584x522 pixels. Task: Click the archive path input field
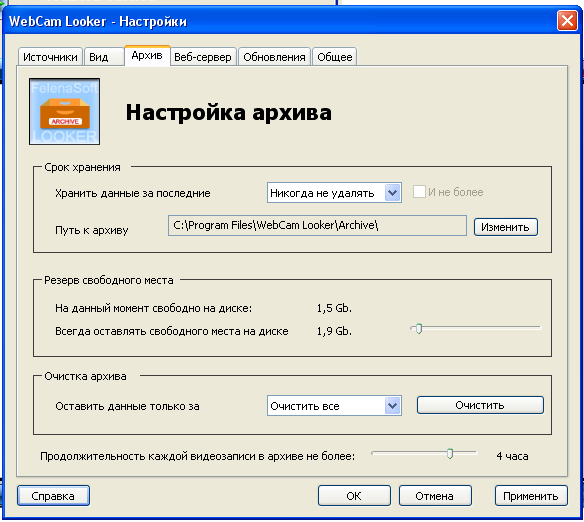tap(317, 225)
